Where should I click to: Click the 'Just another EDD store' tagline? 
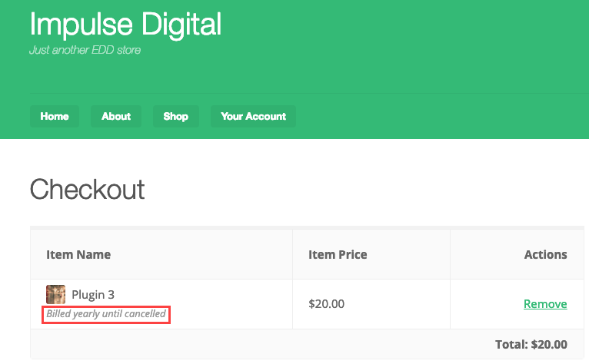(85, 51)
